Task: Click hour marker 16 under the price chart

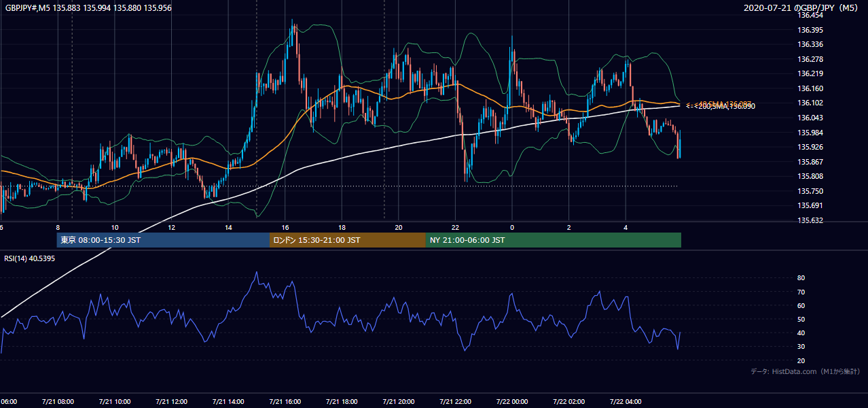Action: (x=285, y=227)
